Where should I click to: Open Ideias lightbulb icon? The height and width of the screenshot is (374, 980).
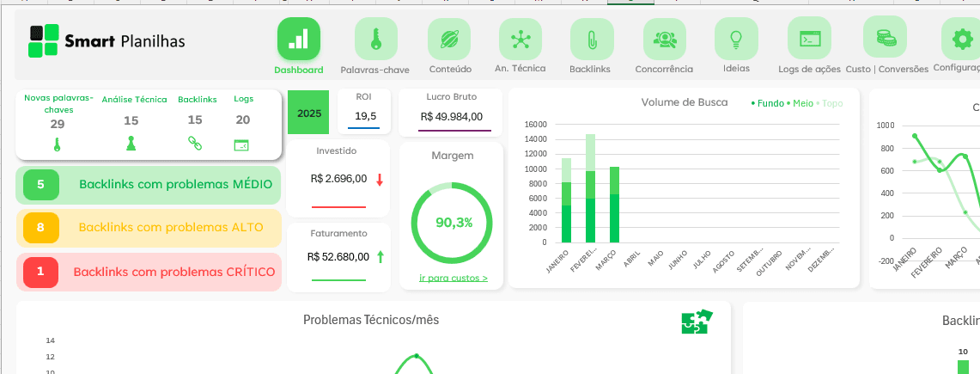pyautogui.click(x=736, y=39)
